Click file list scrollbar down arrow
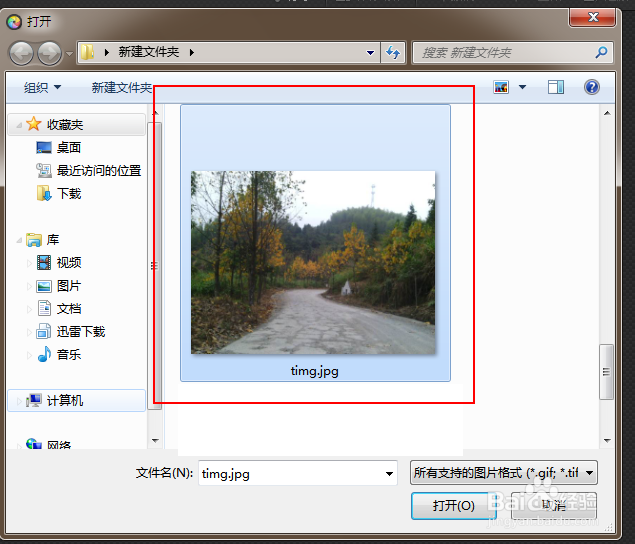Screen dimensions: 635x544 pyautogui.click(x=607, y=440)
